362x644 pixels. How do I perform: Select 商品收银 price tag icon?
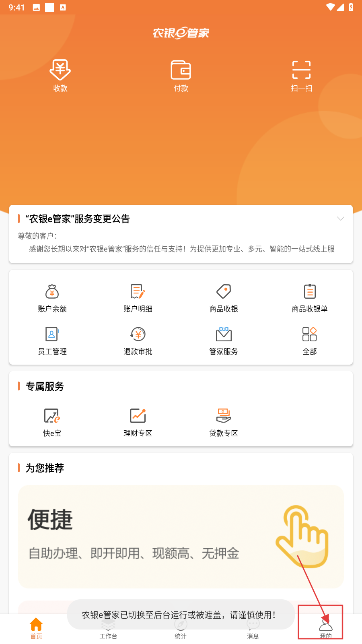224,291
